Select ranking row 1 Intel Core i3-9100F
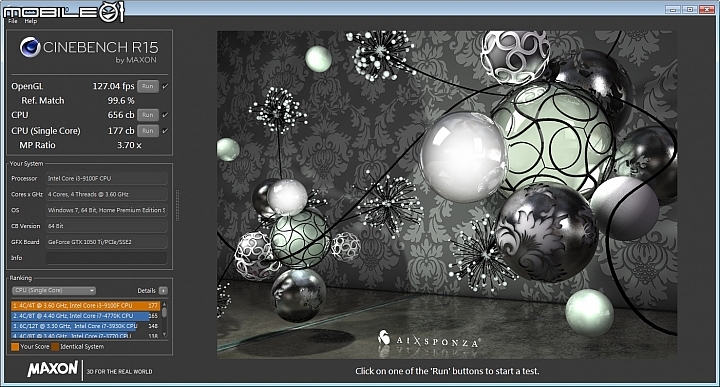 pyautogui.click(x=85, y=305)
